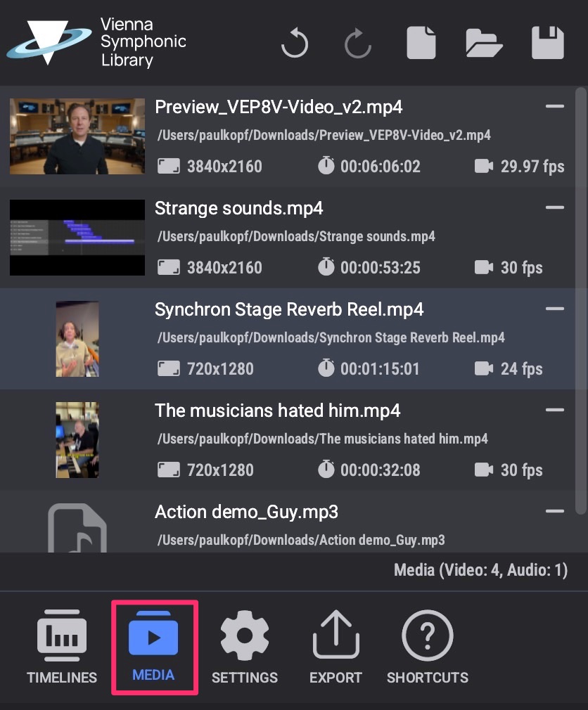Open project with folder icon
588x710 pixels.
pos(484,44)
